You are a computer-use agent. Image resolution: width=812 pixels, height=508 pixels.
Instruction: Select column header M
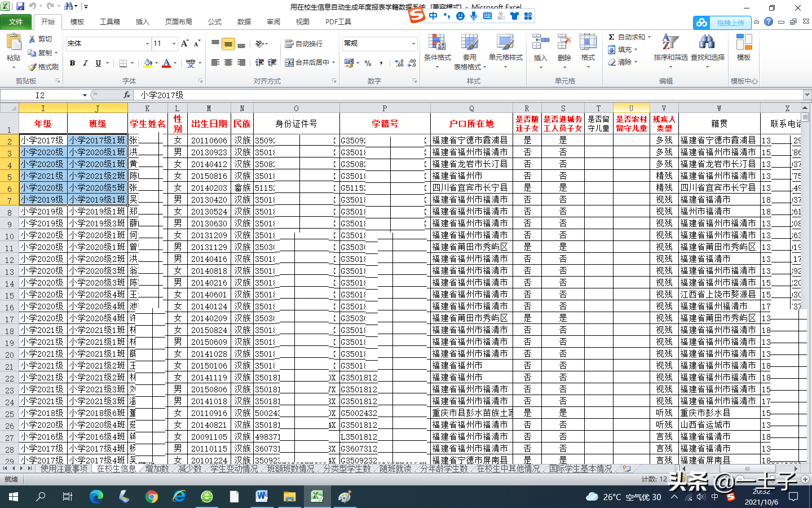coord(209,108)
